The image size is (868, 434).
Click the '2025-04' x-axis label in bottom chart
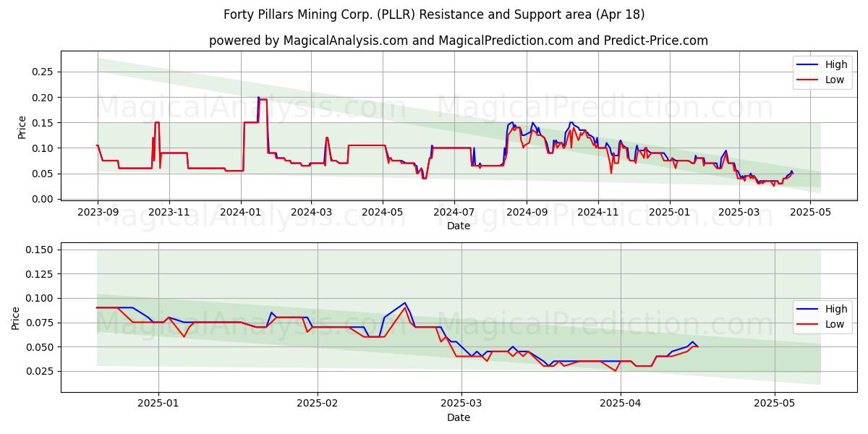[x=621, y=405]
